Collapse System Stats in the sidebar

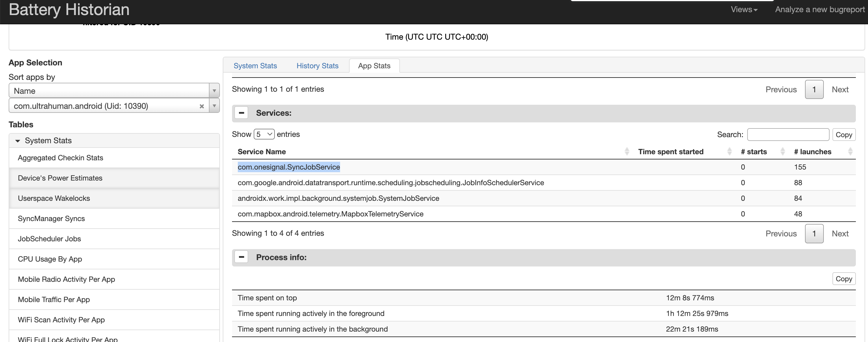tap(18, 140)
